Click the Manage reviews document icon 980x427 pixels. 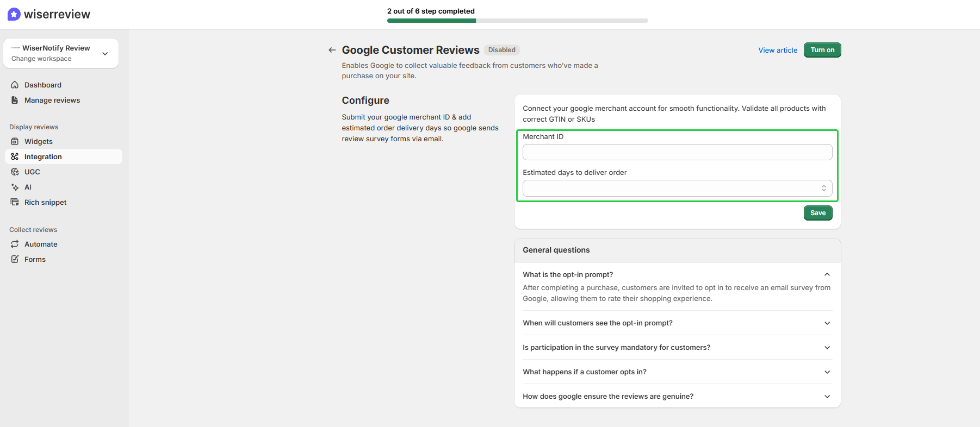15,100
